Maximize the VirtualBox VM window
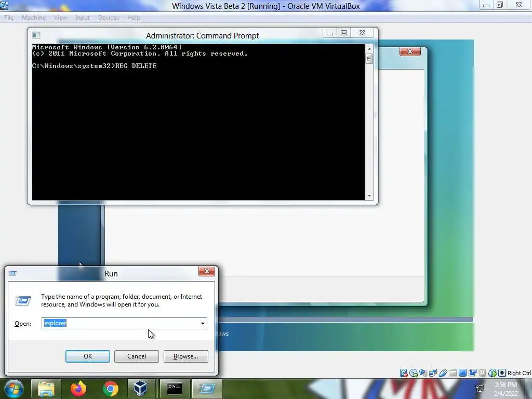Viewport: 532px width, 399px height. (x=500, y=5)
